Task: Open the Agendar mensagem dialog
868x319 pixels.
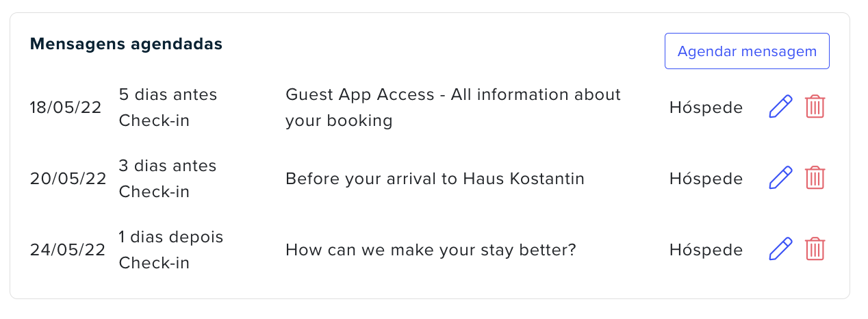Action: click(747, 51)
